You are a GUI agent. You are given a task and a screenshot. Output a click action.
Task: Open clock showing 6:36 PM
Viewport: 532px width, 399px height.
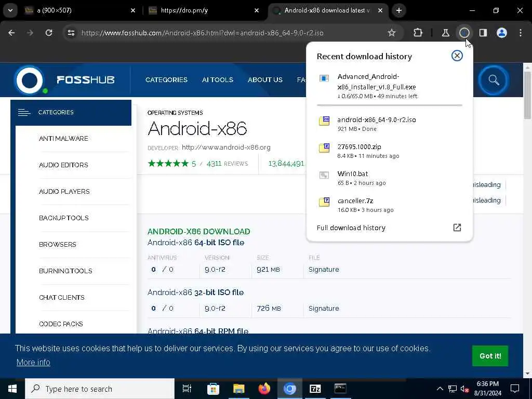coord(487,389)
